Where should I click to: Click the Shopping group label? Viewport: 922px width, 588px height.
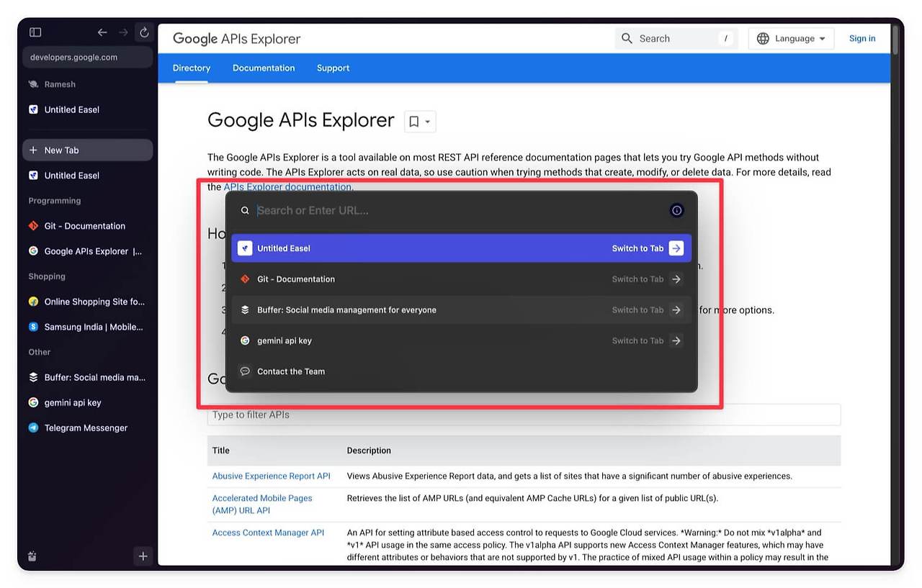coord(47,276)
